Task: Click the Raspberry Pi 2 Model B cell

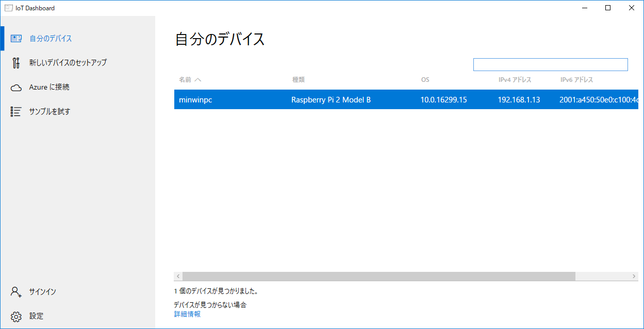Action: click(331, 100)
